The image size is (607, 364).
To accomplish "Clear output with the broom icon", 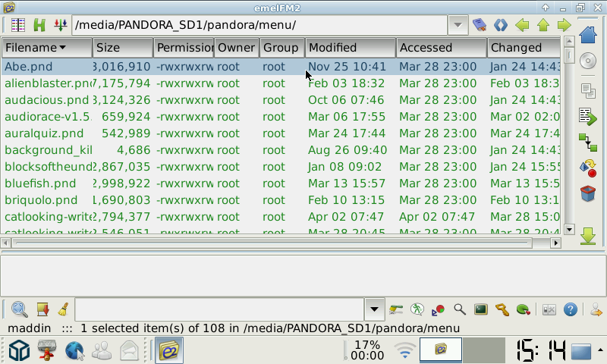I will (64, 309).
